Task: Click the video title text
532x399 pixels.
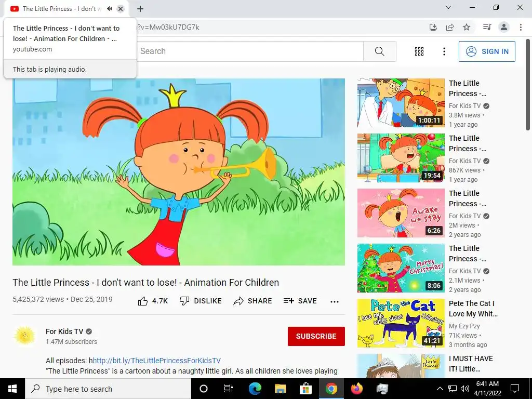Action: [x=146, y=283]
